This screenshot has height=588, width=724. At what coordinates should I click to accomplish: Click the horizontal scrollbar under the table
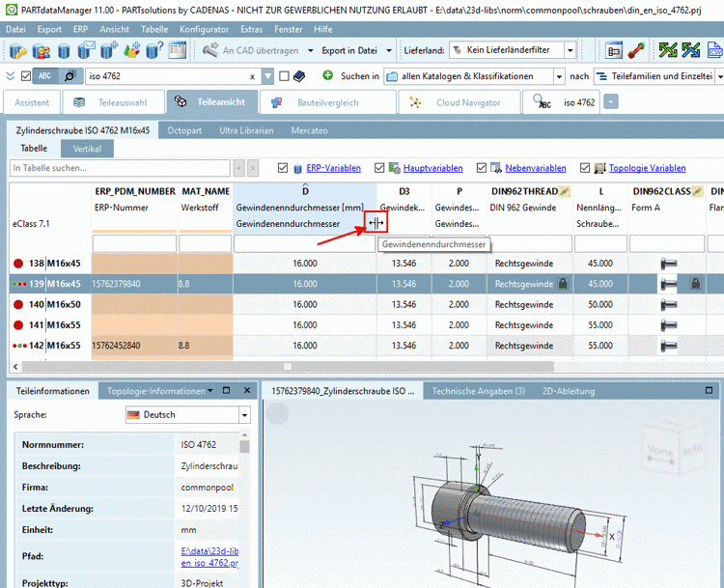[x=290, y=367]
